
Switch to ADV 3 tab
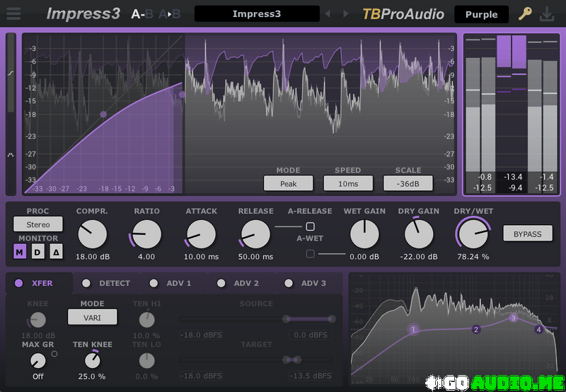pyautogui.click(x=309, y=283)
